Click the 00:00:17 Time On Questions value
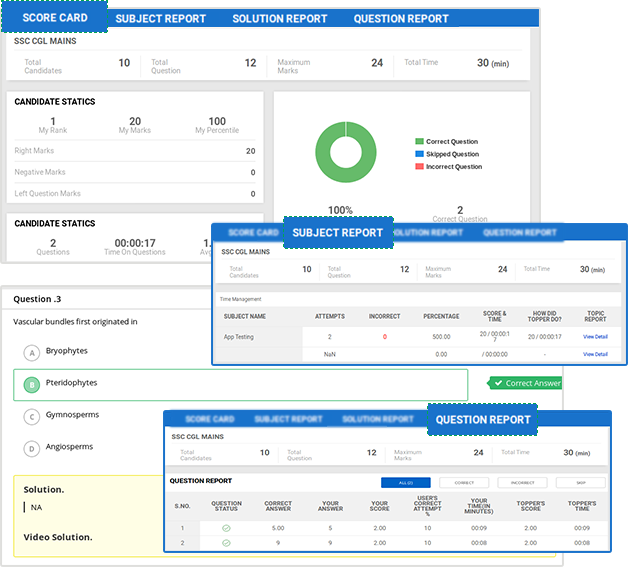Viewport: 628px width, 567px height. (135, 243)
